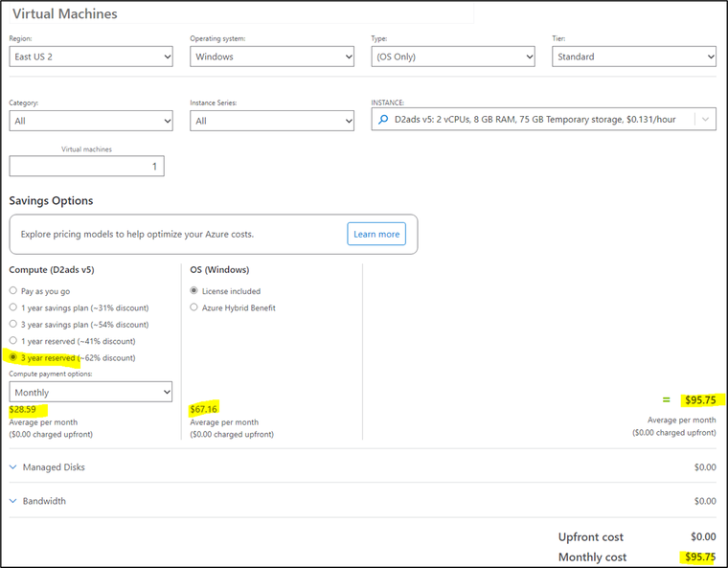Select the 3 year savings plan option

tap(13, 324)
